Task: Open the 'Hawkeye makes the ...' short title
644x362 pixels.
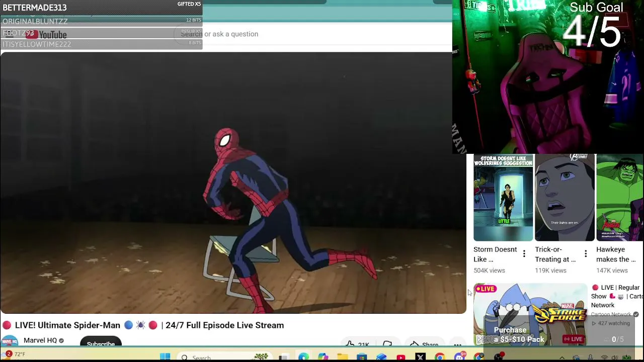Action: [616, 254]
